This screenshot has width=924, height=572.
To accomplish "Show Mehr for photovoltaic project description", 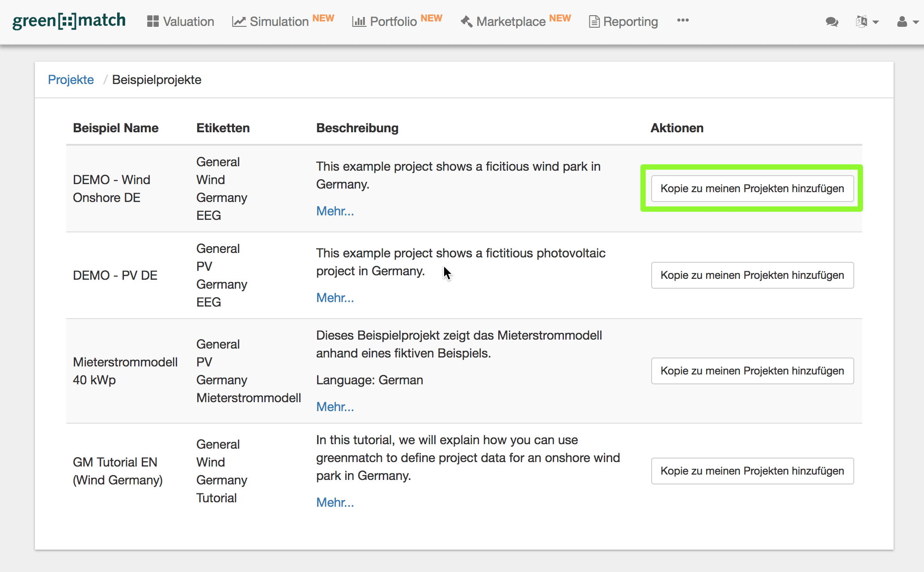I will [335, 298].
